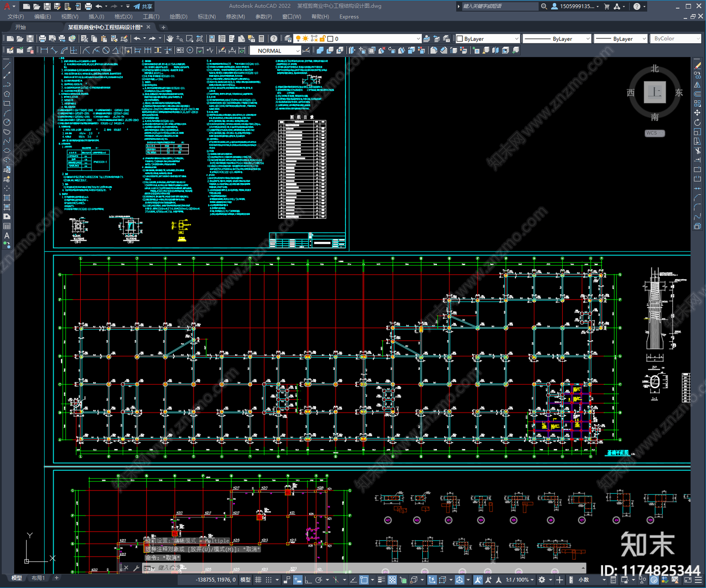Select the Circle draw tool
This screenshot has height=588, width=706.
[x=7, y=122]
